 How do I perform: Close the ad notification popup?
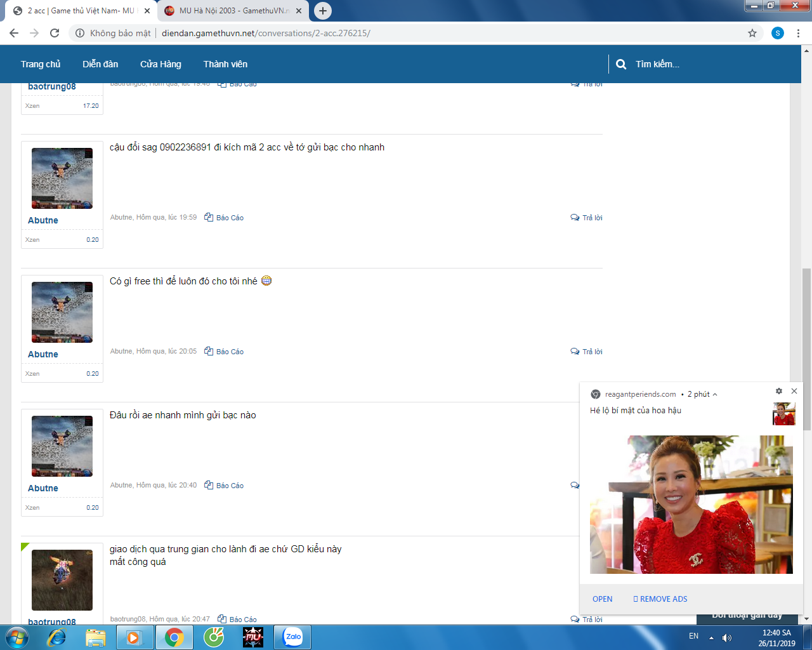794,391
